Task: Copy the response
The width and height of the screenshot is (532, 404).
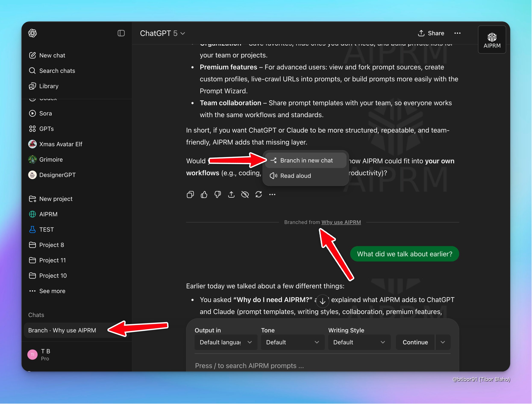Action: pos(190,195)
